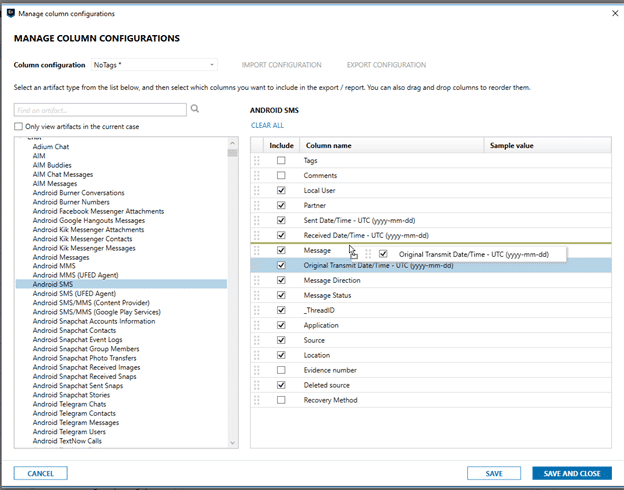Toggle Message Direction column checkbox
The image size is (624, 490).
(281, 280)
